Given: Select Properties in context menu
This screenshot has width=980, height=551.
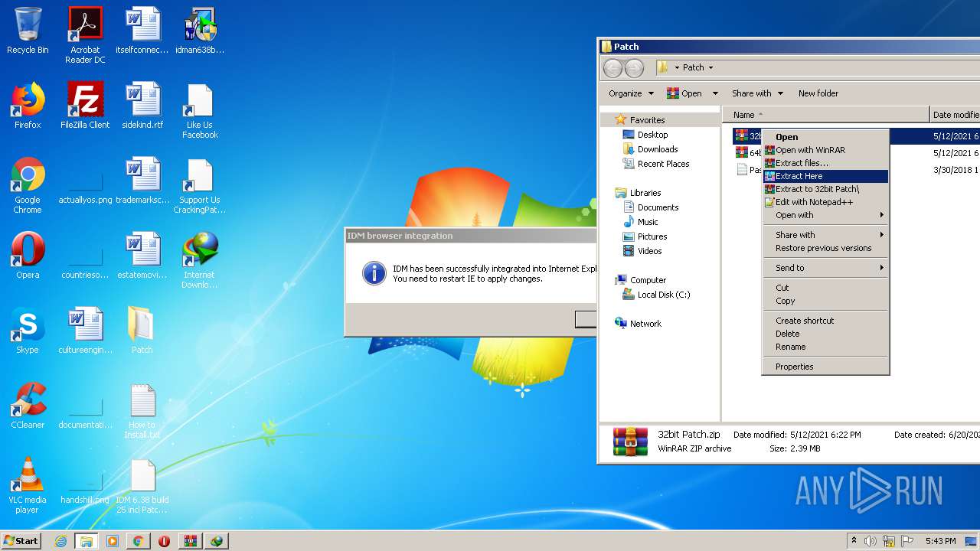Looking at the screenshot, I should 825,367.
